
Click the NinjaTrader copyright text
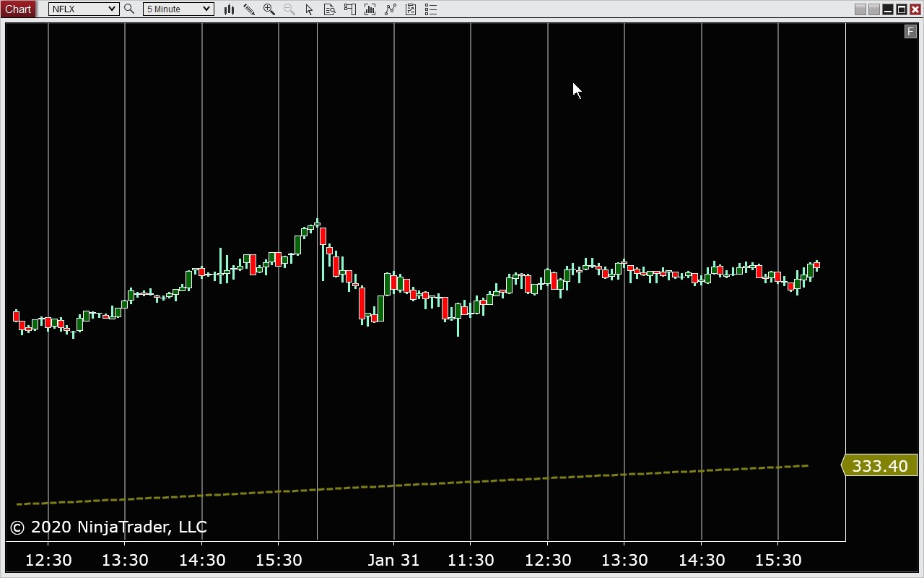107,527
